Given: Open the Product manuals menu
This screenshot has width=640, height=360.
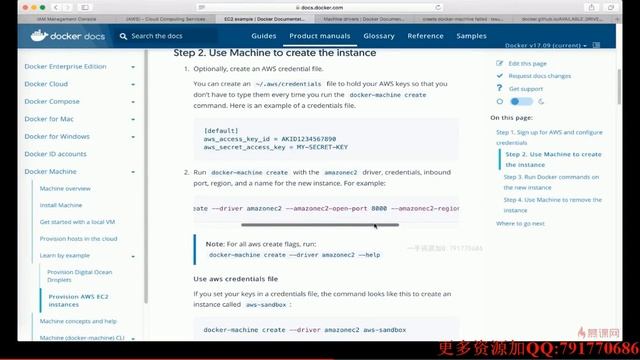Looking at the screenshot, I should (320, 36).
